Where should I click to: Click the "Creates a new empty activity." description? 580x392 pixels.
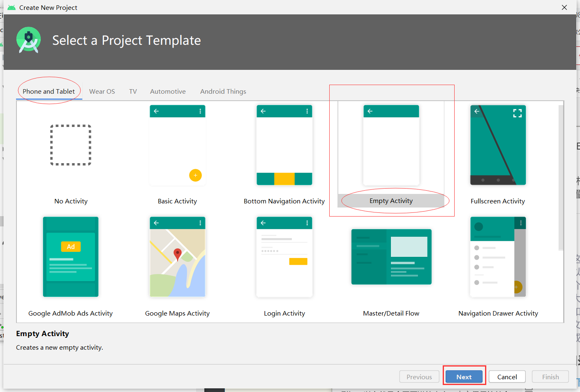tap(60, 347)
